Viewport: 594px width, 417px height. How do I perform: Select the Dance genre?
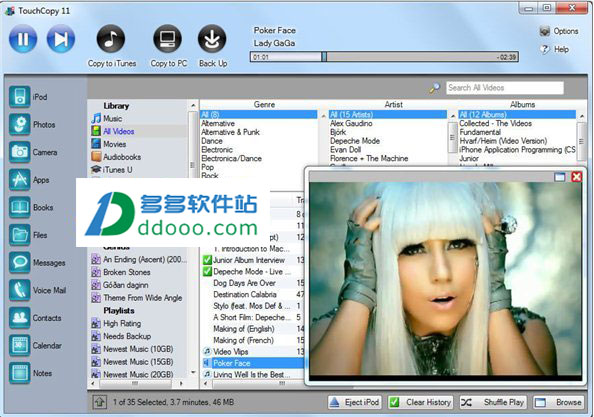click(212, 141)
